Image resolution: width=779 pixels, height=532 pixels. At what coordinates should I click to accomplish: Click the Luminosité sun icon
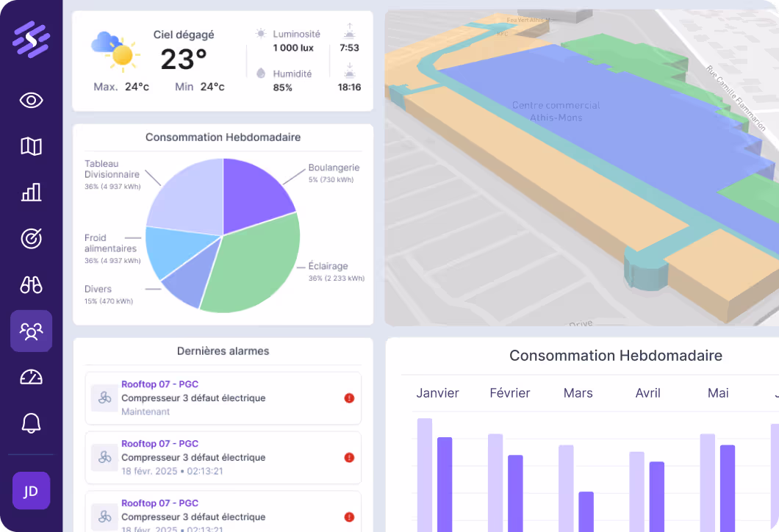pyautogui.click(x=261, y=33)
